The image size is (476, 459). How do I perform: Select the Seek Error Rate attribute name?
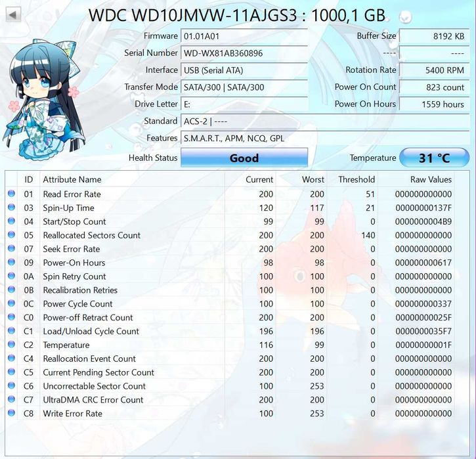point(72,249)
